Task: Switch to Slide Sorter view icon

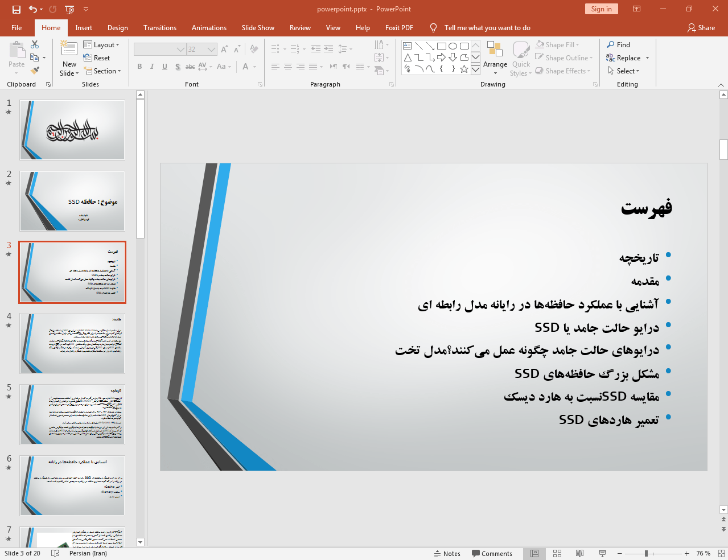Action: pos(557,553)
